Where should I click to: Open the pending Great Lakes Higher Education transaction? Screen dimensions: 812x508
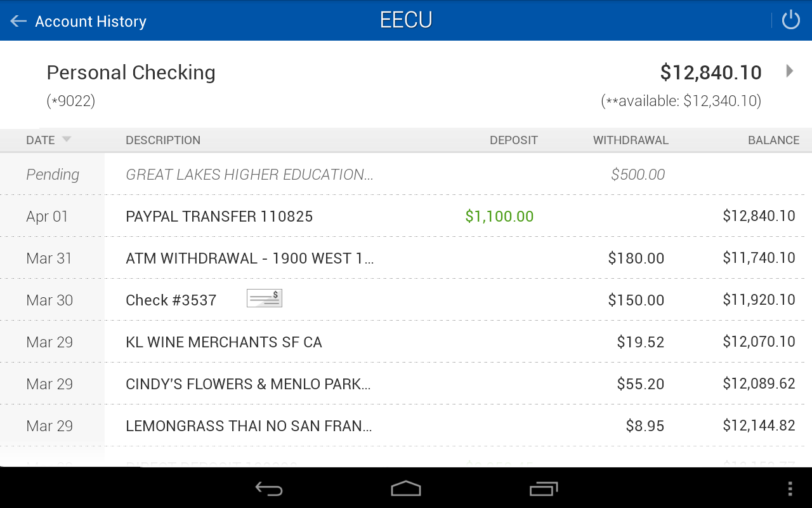[249, 175]
